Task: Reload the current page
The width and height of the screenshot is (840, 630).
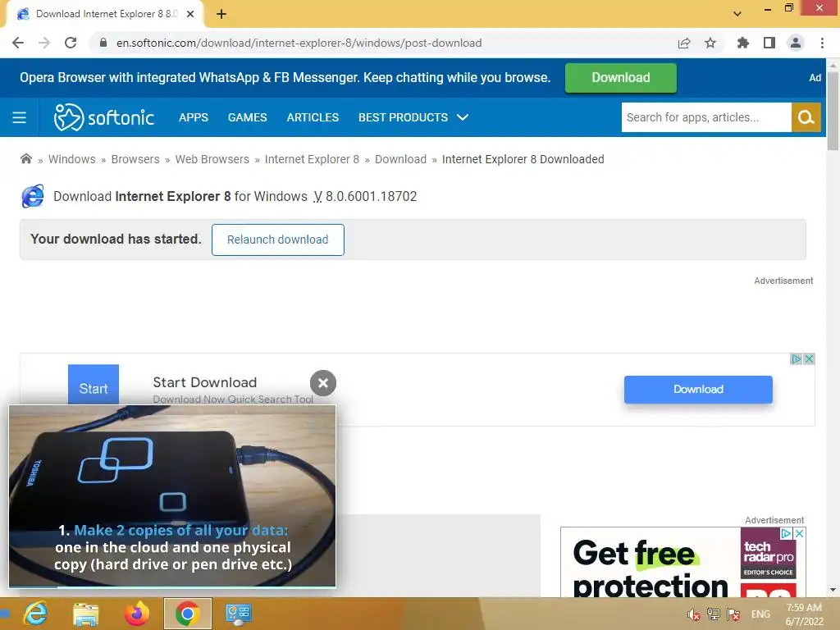Action: point(71,43)
